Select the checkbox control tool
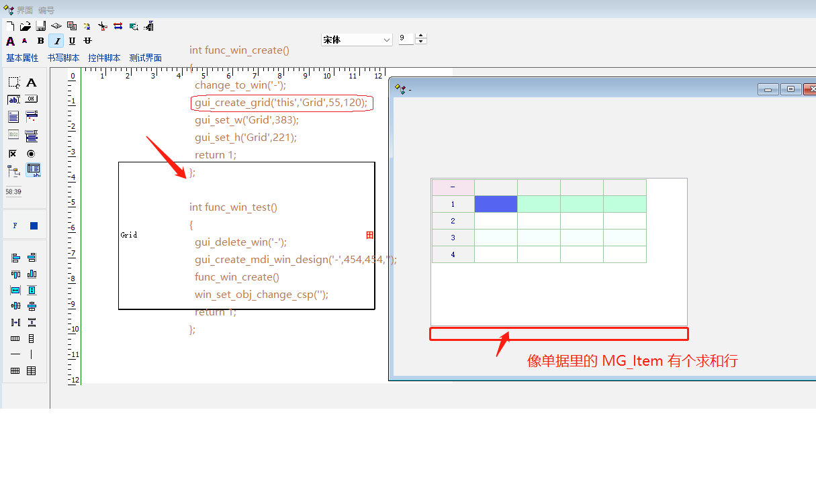 click(13, 154)
